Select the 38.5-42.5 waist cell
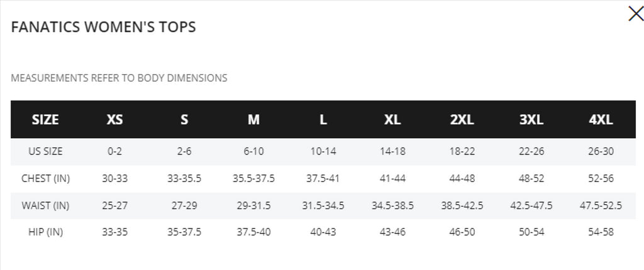Image resolution: width=644 pixels, height=270 pixels. [462, 205]
